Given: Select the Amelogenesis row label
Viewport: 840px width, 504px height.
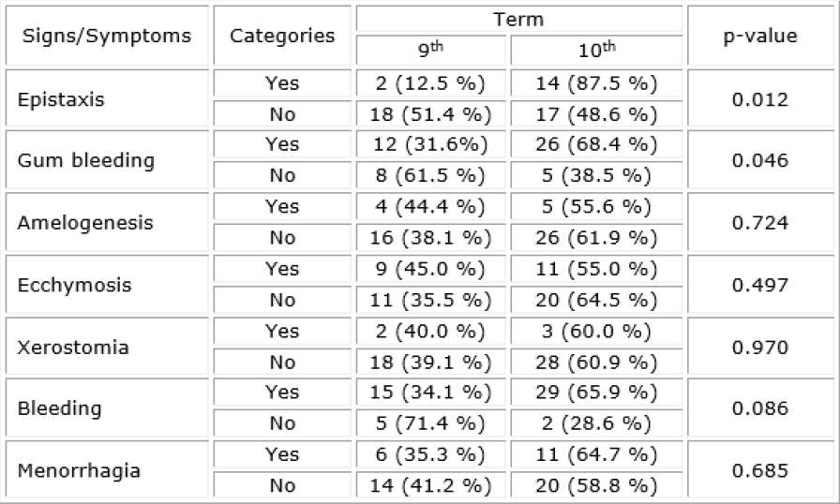Looking at the screenshot, I should (x=85, y=223).
